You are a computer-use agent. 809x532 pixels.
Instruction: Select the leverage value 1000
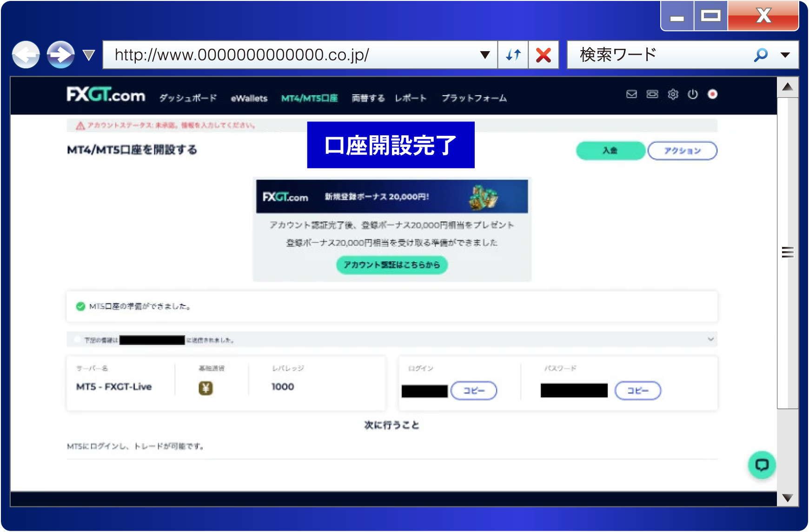pyautogui.click(x=283, y=387)
